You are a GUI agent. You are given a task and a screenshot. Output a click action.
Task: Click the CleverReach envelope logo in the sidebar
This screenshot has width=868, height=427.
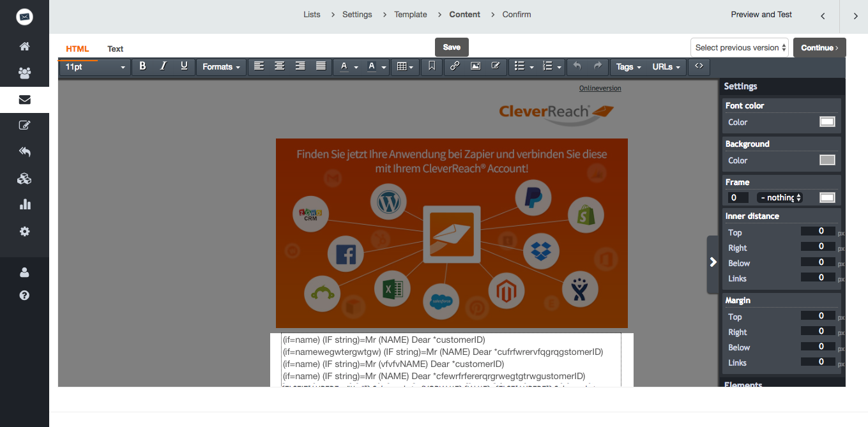[x=24, y=17]
